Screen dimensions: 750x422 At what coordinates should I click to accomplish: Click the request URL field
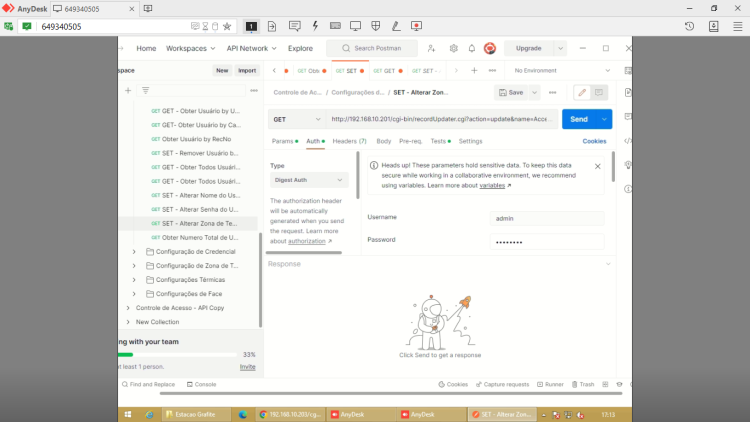pos(441,119)
